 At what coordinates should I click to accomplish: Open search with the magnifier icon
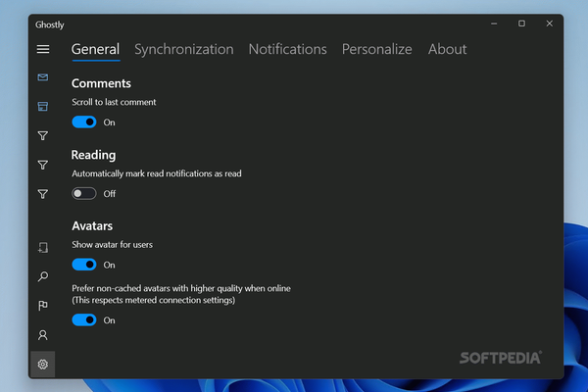[x=43, y=276]
